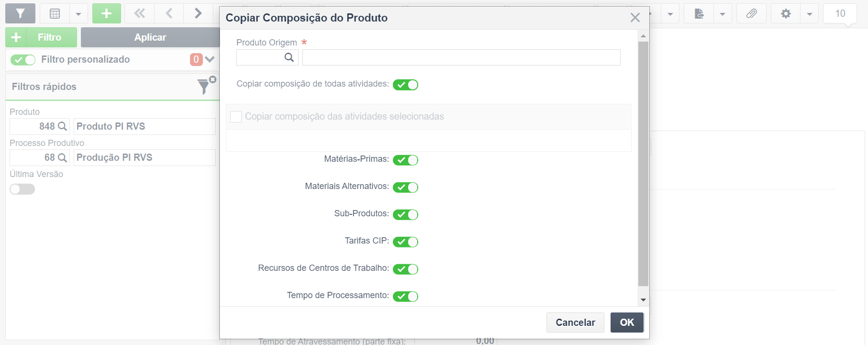Go to next record arrow
868x345 pixels.
[198, 13]
